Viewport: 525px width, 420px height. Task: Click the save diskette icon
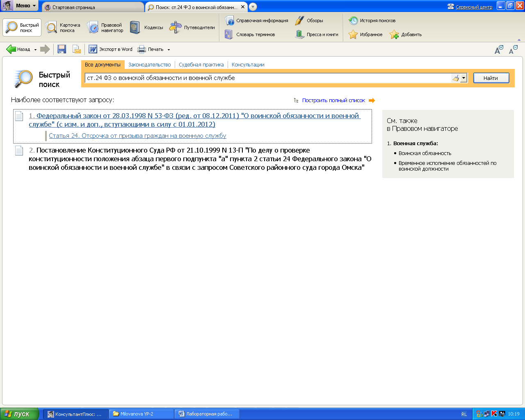pyautogui.click(x=62, y=49)
